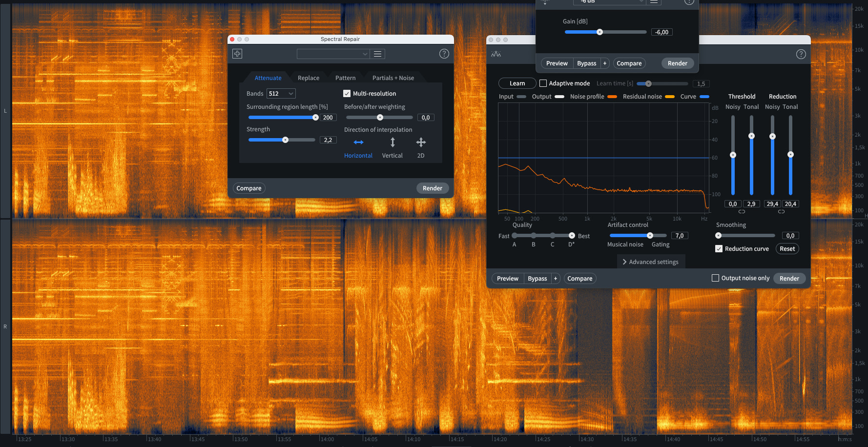Switch to Partials + Noise tab
The width and height of the screenshot is (868, 447).
(x=393, y=78)
